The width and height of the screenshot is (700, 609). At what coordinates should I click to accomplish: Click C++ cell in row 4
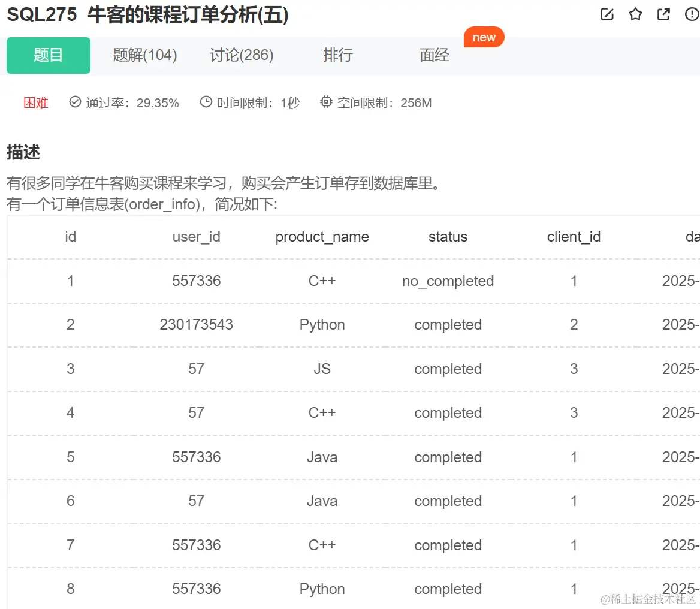tap(322, 412)
